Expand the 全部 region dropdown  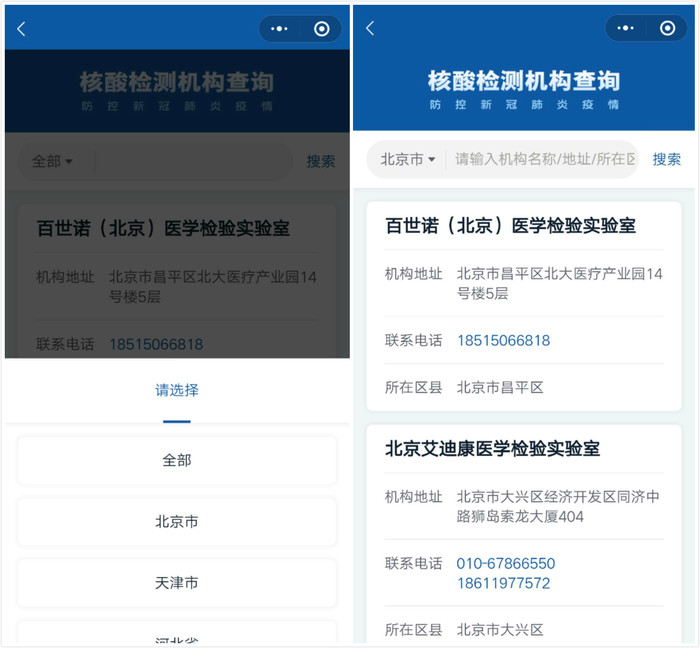[52, 161]
